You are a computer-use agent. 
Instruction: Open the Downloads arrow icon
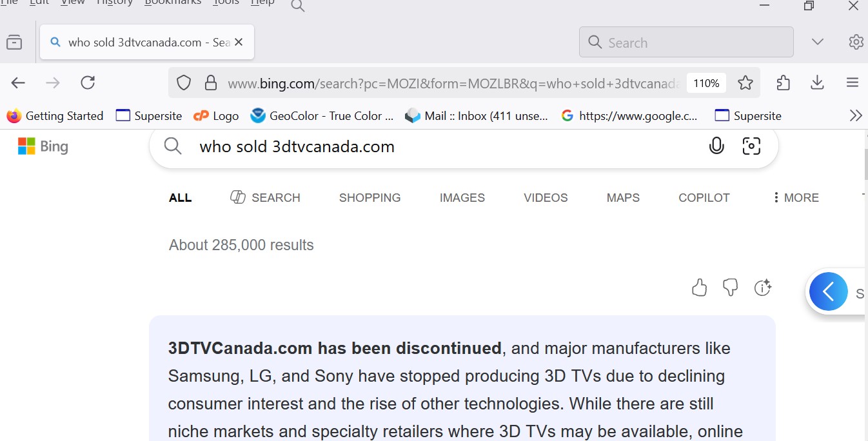817,83
